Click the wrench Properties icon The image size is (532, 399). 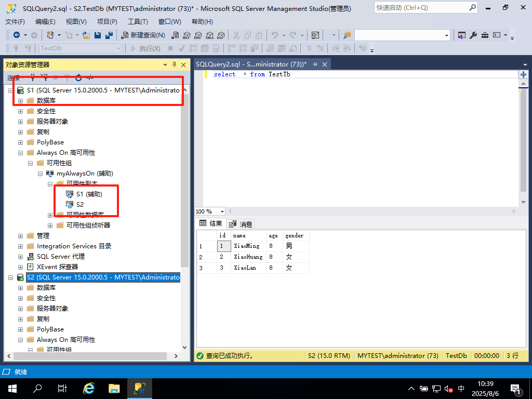click(x=473, y=35)
